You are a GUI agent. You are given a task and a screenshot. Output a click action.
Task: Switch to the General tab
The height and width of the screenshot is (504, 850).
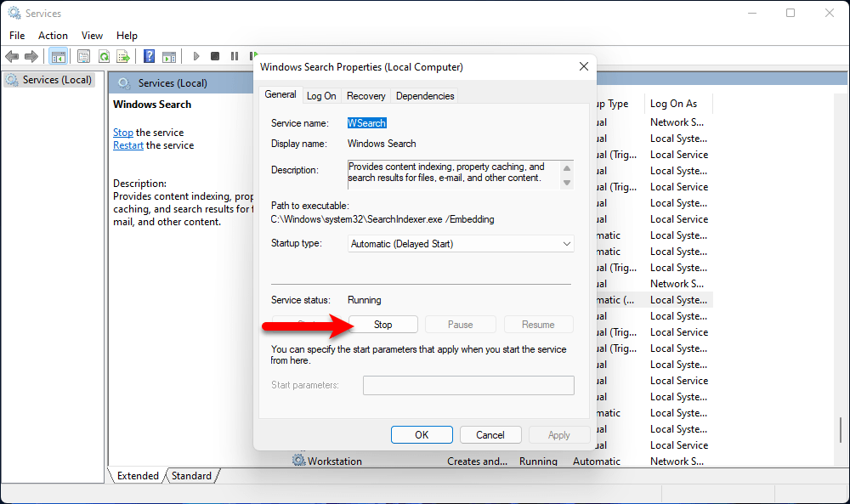click(x=280, y=94)
